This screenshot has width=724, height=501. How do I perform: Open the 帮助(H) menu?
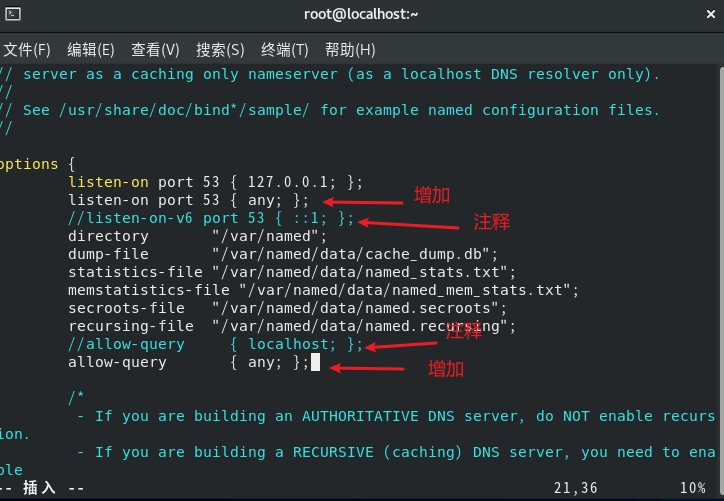coord(350,49)
